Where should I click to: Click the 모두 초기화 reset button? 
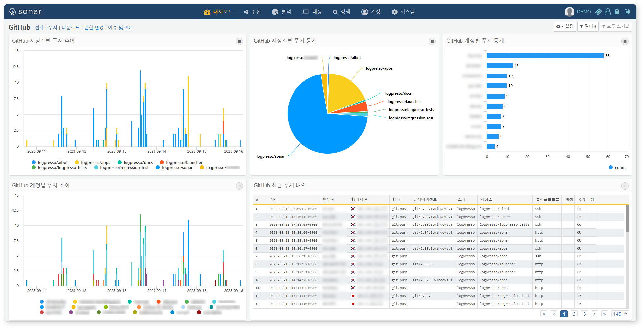616,26
